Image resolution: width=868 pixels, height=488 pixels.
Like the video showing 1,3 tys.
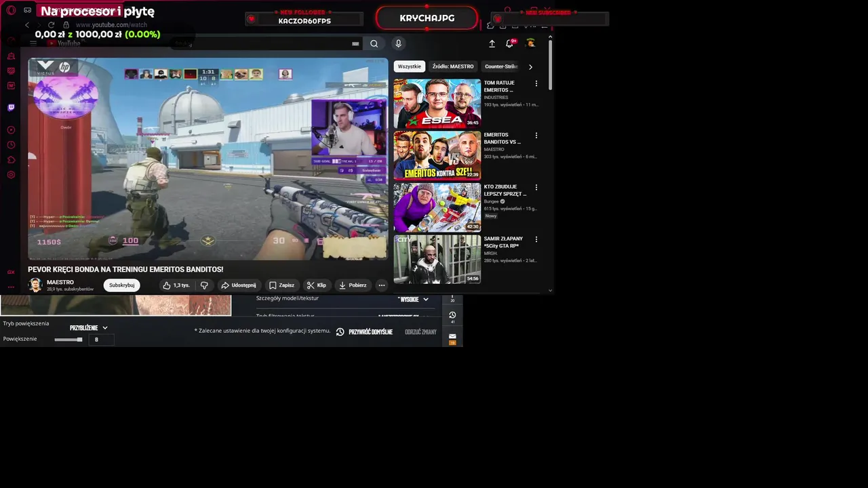(176, 285)
